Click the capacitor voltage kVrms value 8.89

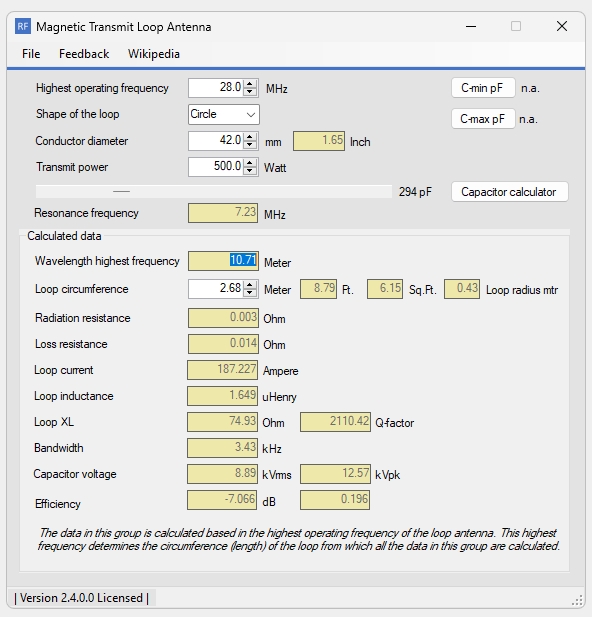coord(223,474)
